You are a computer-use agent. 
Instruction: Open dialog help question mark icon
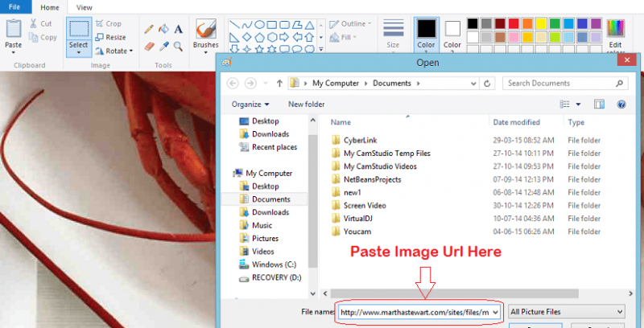click(621, 105)
